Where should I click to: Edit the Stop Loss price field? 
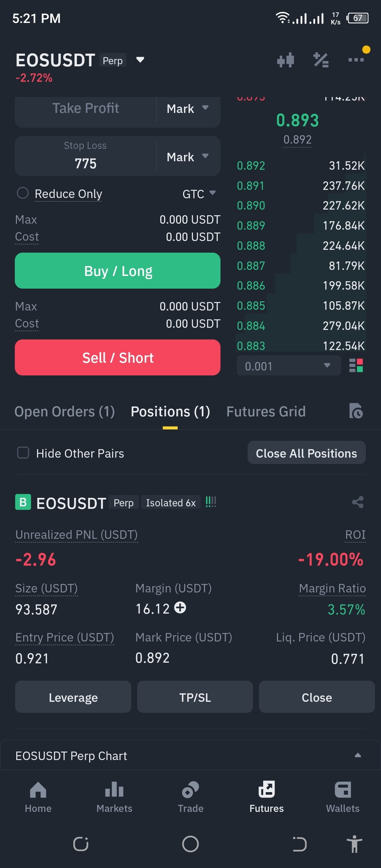pyautogui.click(x=85, y=156)
